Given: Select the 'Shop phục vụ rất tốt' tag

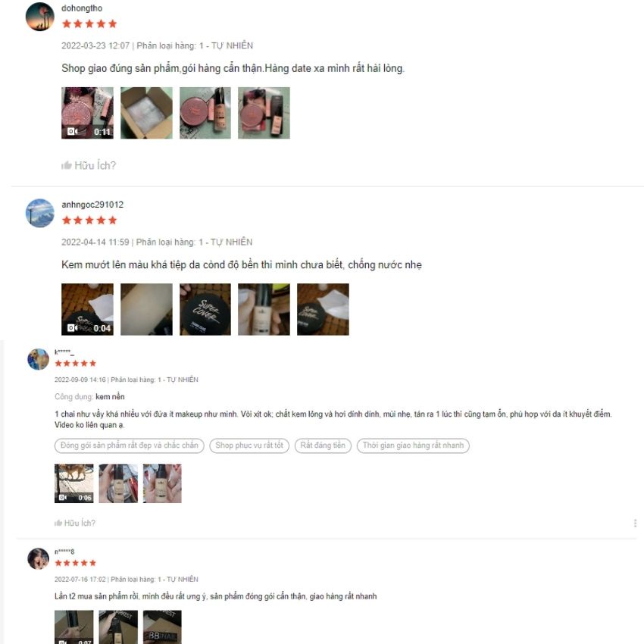Looking at the screenshot, I should [249, 445].
